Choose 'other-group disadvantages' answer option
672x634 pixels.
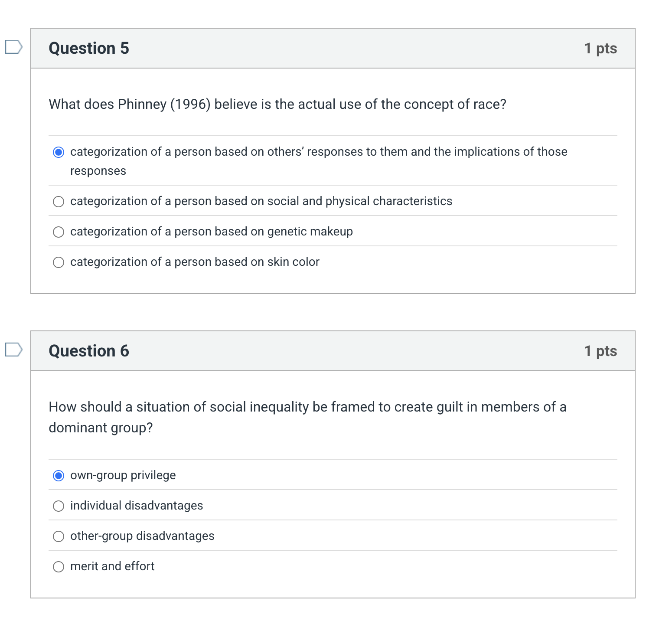(59, 536)
